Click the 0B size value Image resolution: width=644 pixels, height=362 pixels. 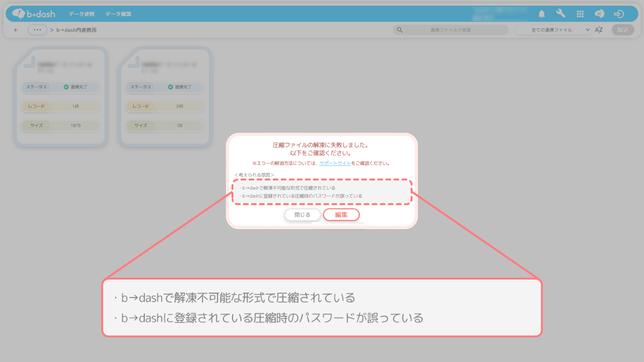coord(180,125)
